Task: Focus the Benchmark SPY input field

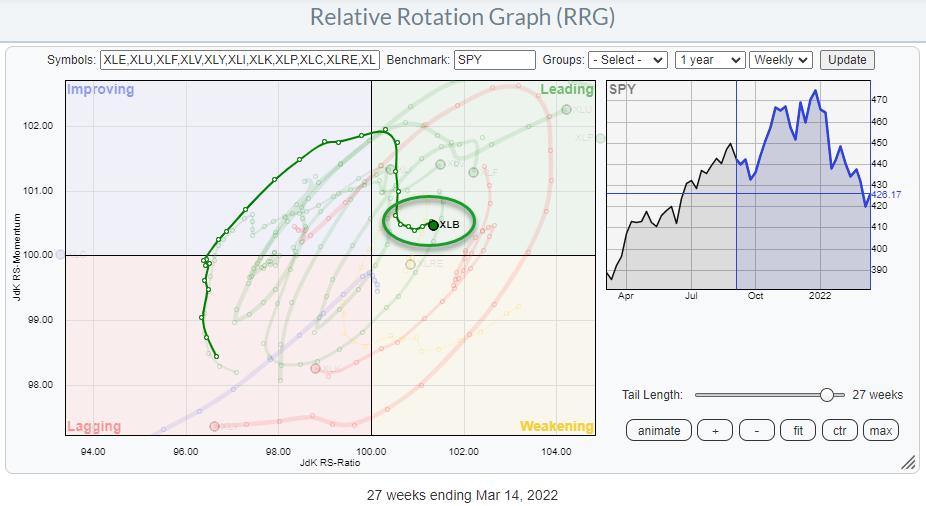Action: pos(494,60)
